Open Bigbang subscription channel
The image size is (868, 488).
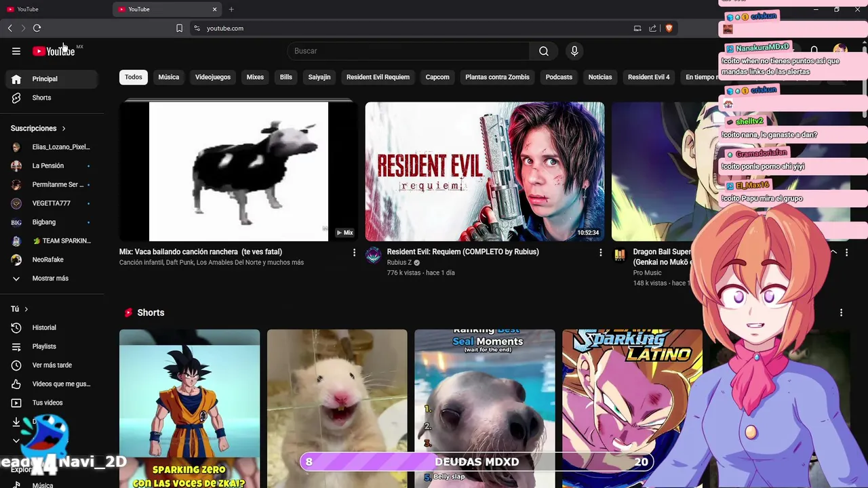click(52, 222)
